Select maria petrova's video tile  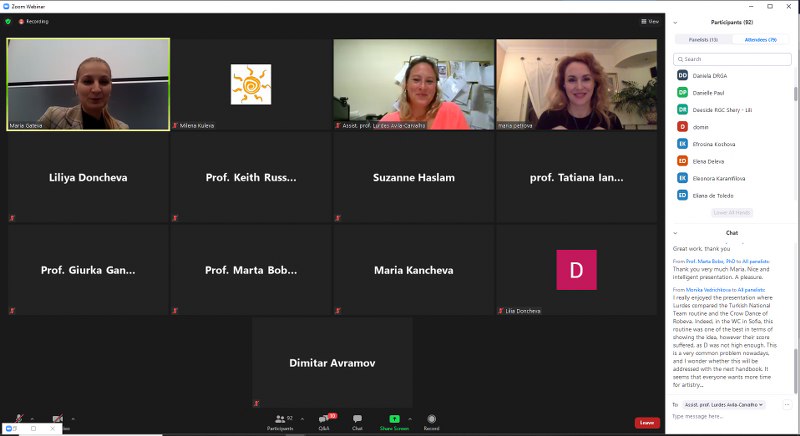(x=577, y=84)
